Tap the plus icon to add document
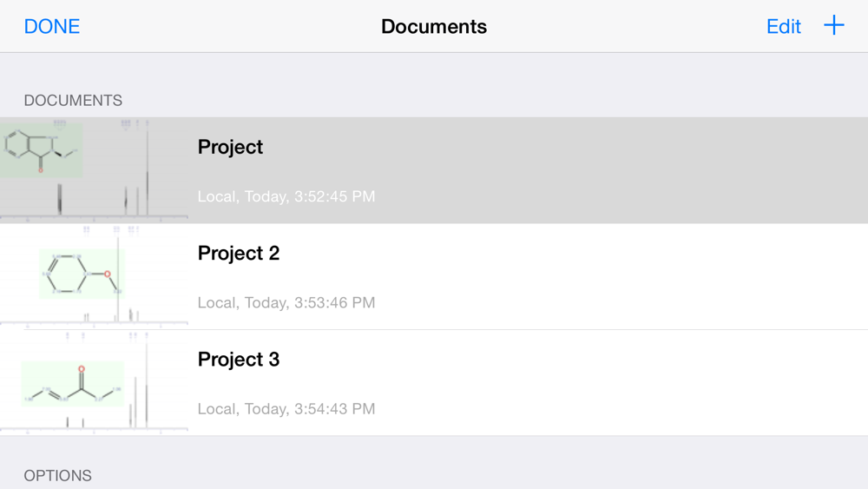This screenshot has height=489, width=868. (x=833, y=25)
